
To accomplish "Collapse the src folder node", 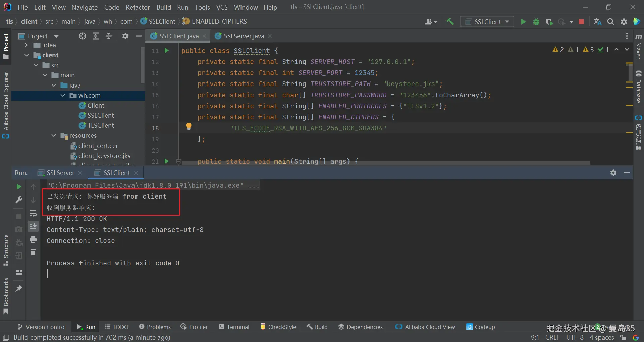I will (x=36, y=65).
